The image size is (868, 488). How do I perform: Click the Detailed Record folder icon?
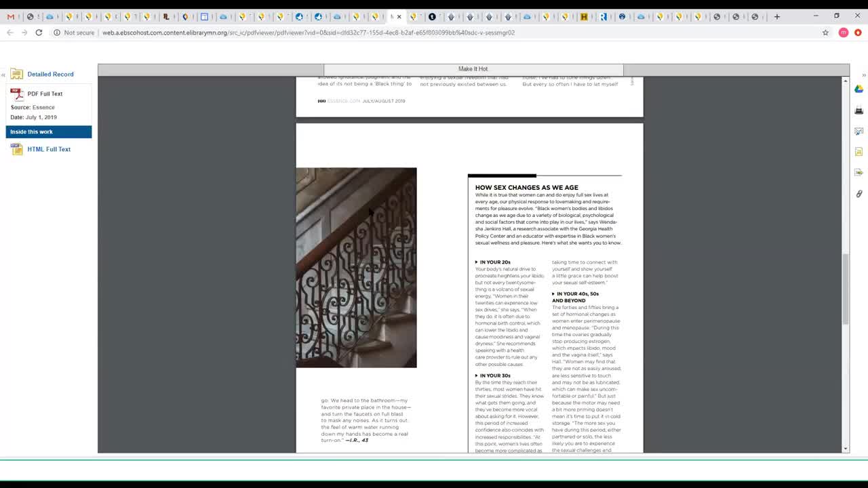(16, 74)
